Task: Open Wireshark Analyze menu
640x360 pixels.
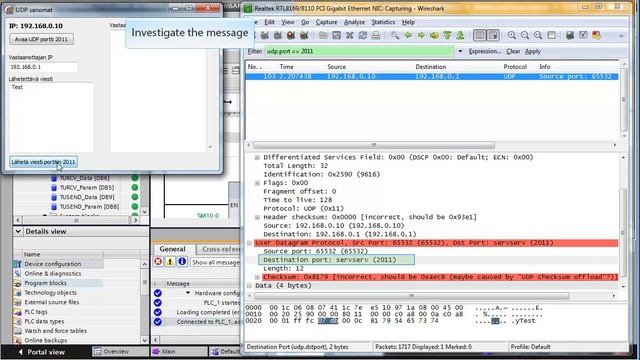Action: coord(354,22)
